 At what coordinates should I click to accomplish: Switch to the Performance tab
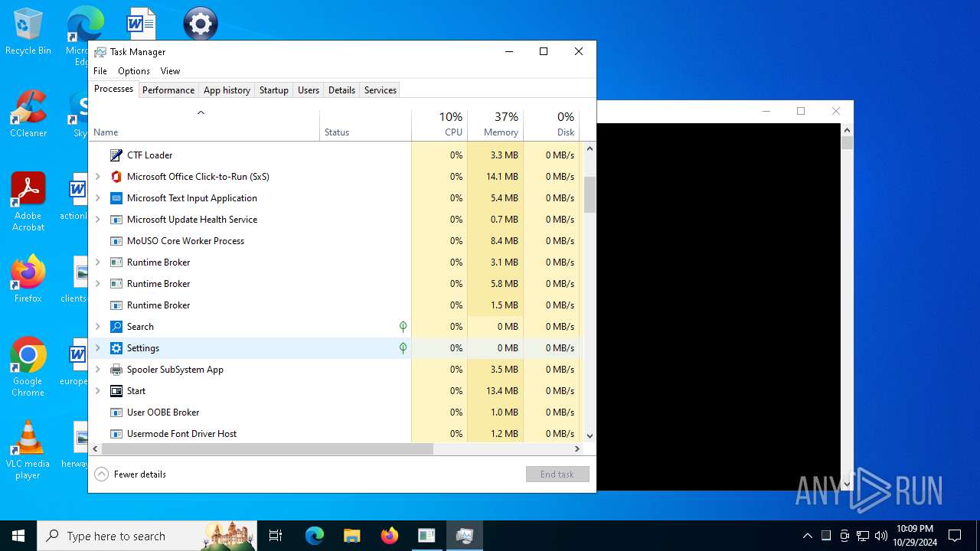(168, 90)
